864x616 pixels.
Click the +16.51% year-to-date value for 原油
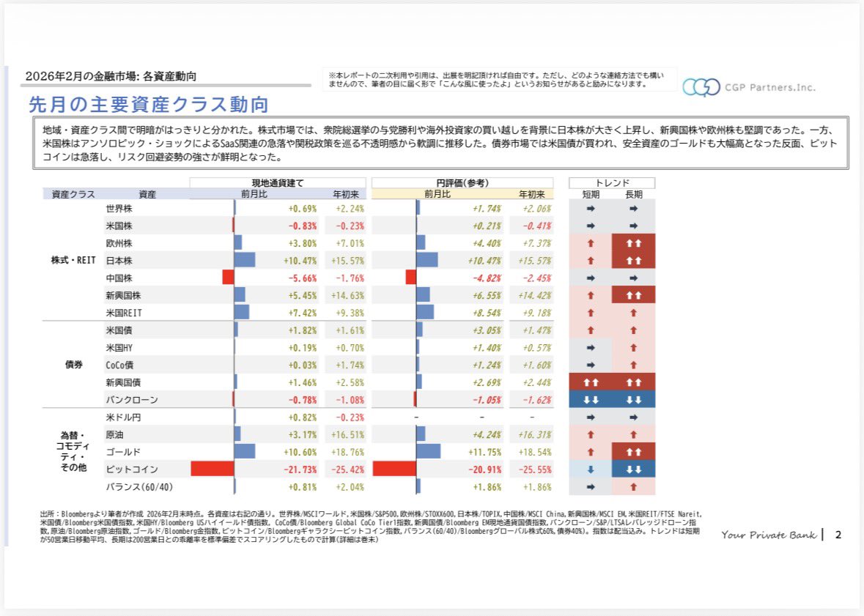pos(347,435)
